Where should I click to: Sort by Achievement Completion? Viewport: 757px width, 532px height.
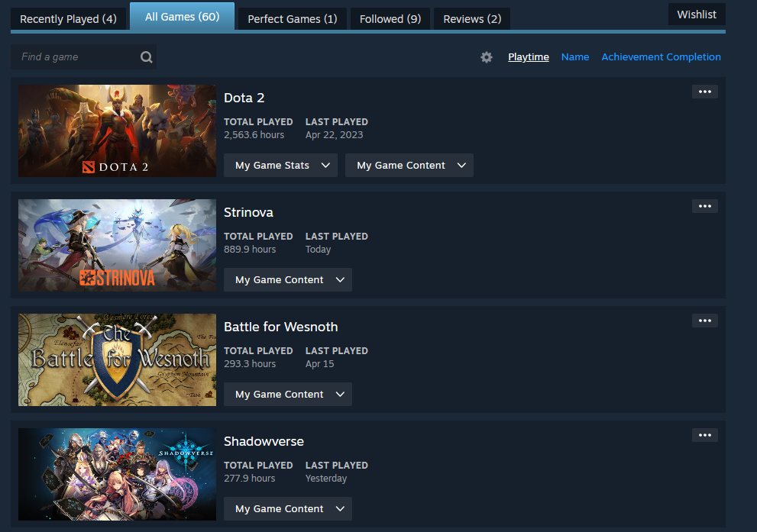(x=661, y=57)
